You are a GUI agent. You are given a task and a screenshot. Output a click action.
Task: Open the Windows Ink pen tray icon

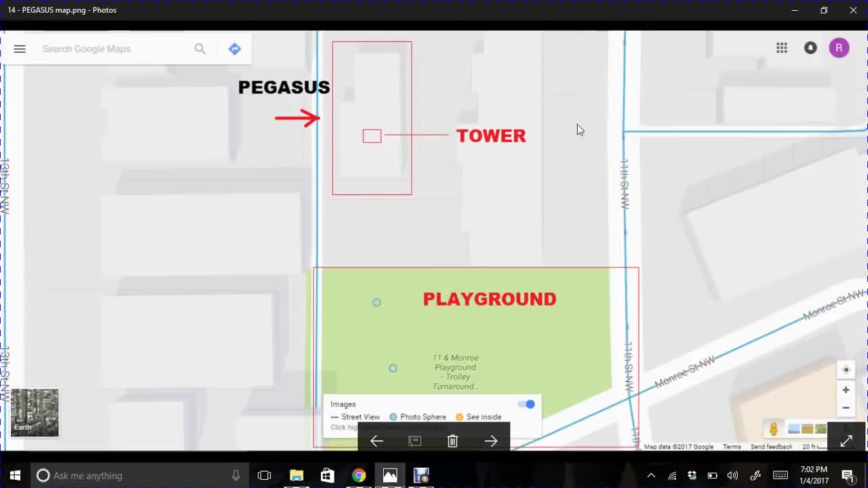click(755, 475)
